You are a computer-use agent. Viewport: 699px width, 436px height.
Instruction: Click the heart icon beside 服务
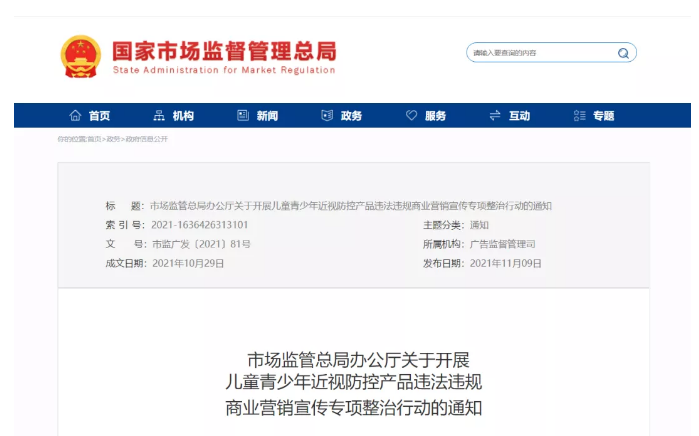[x=411, y=115]
